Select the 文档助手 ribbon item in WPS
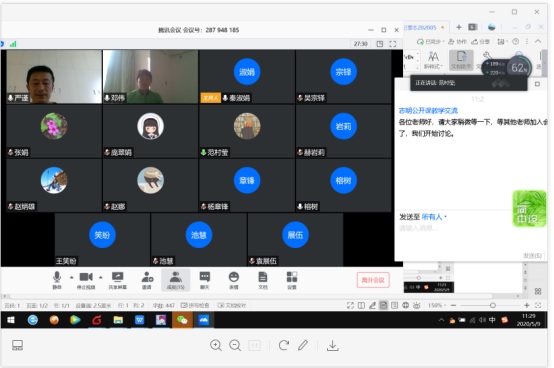The height and width of the screenshot is (368, 554). coord(461,60)
